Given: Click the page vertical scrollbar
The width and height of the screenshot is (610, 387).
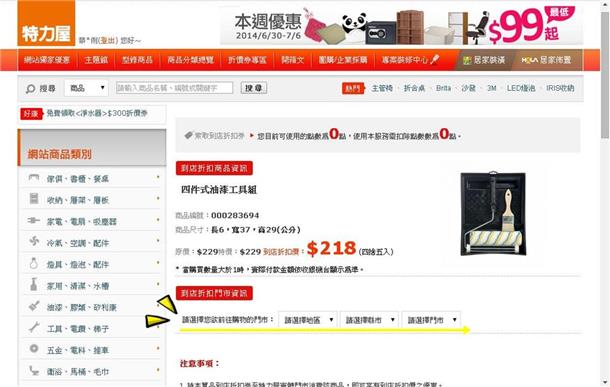Looking at the screenshot, I should point(604,193).
